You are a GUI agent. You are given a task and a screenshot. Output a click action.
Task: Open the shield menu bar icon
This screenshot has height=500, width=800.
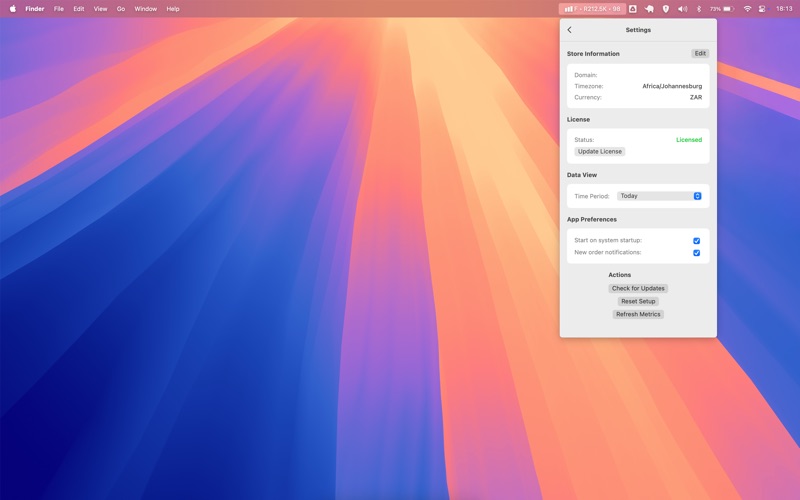tap(665, 9)
